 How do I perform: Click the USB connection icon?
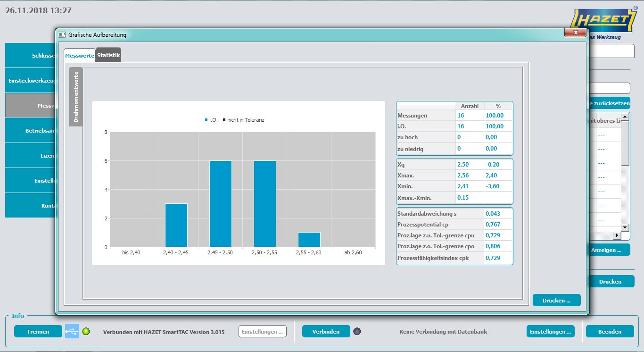click(72, 331)
